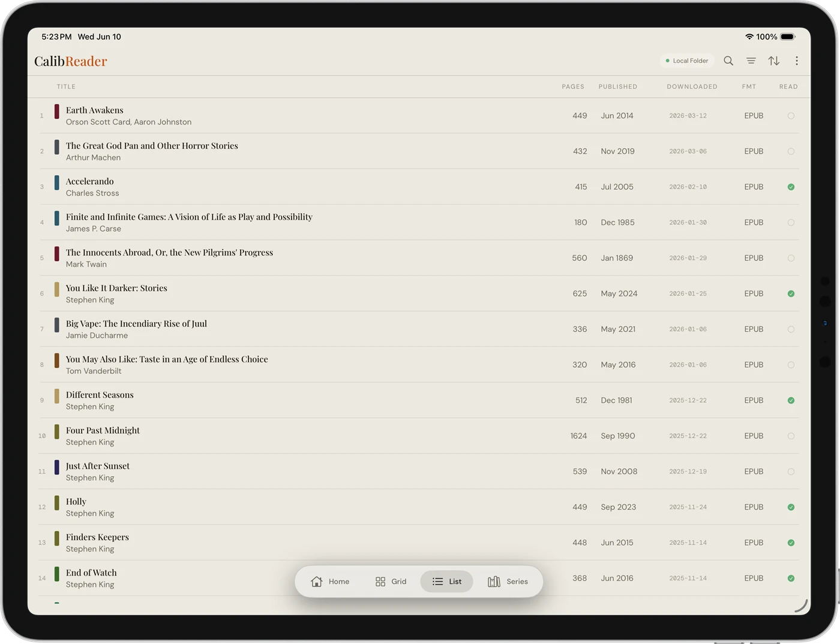Unmark Finders Keepers as read
Screen dimensions: 840x644
coord(791,543)
